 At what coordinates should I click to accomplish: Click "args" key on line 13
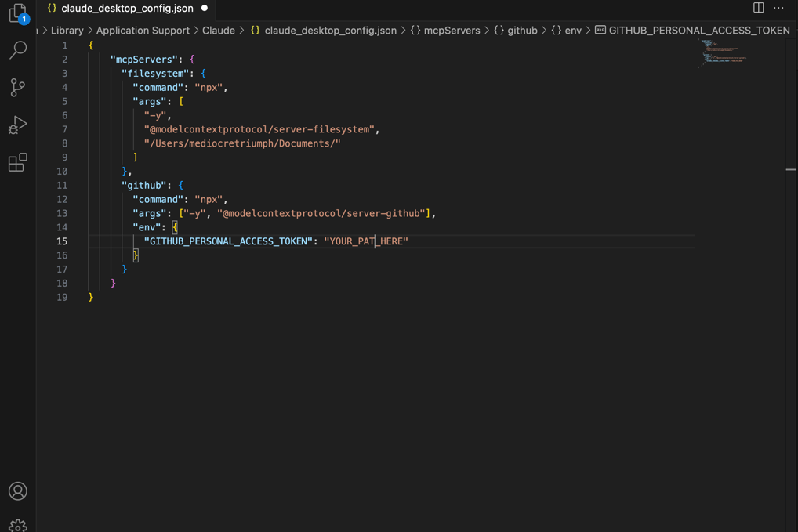tap(150, 213)
